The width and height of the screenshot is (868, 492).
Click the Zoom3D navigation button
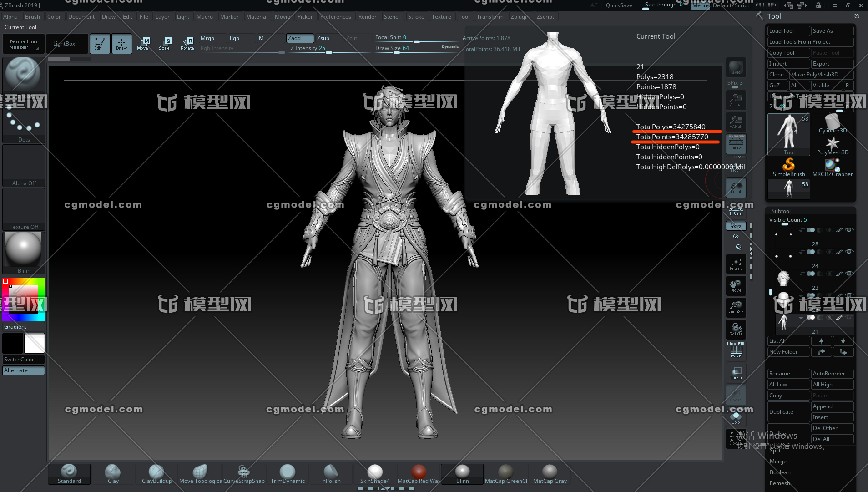736,307
